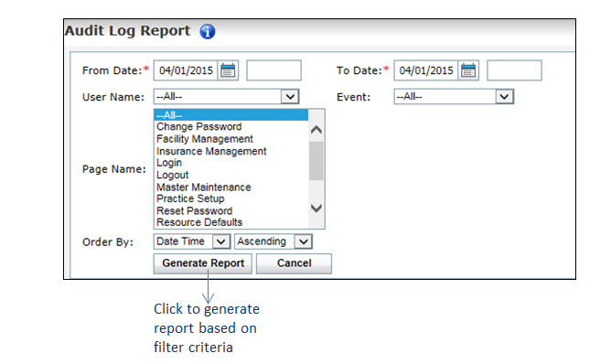Select Master Maintenance page name
The width and height of the screenshot is (611, 364).
click(203, 187)
